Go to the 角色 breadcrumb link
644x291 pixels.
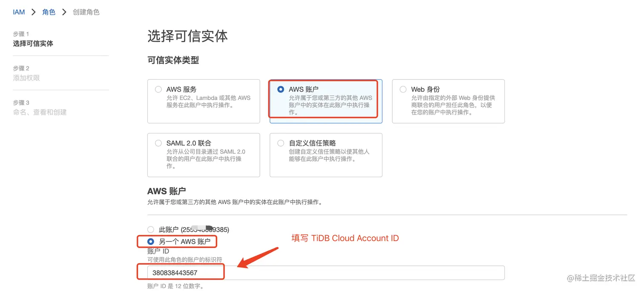coord(49,12)
